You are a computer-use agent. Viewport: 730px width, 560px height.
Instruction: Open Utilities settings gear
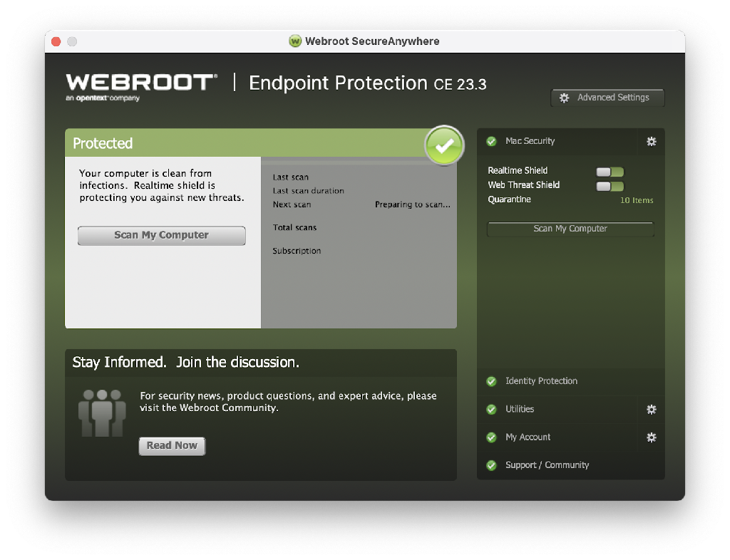[652, 409]
